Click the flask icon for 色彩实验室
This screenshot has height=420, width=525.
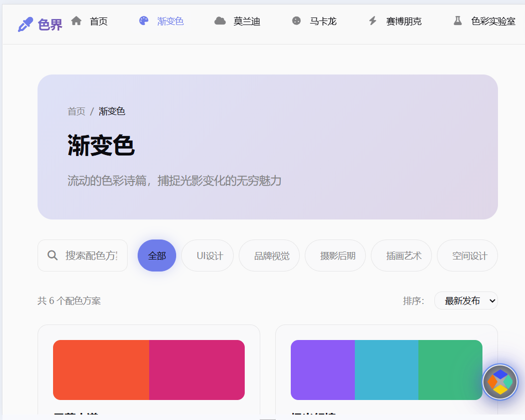point(458,21)
